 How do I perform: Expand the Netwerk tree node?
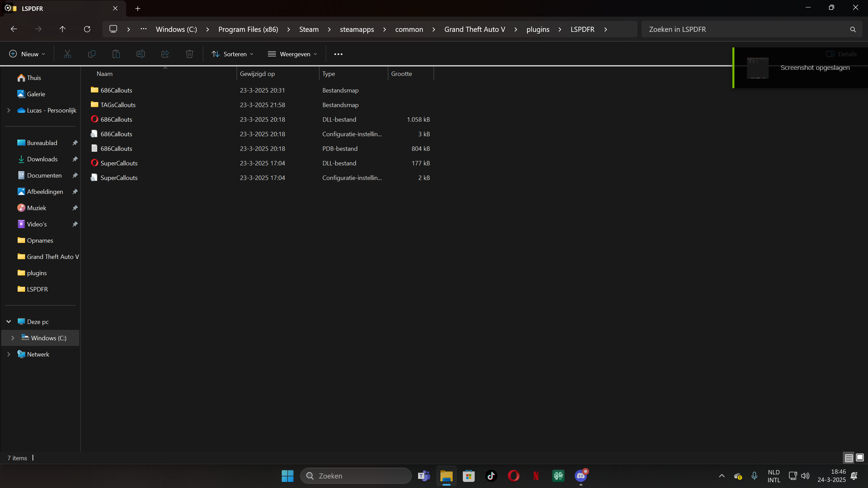pos(9,354)
